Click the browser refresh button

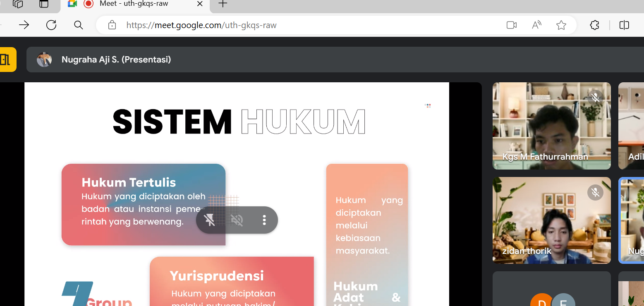point(51,25)
